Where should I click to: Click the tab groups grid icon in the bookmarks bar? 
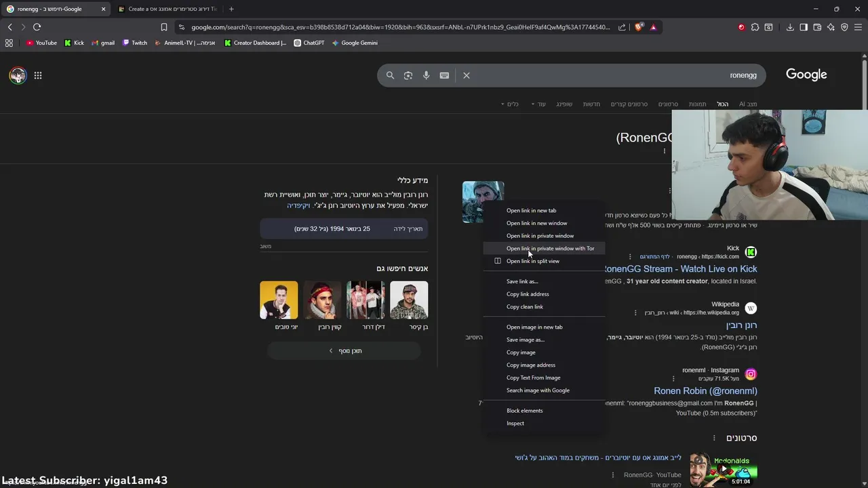click(x=9, y=43)
